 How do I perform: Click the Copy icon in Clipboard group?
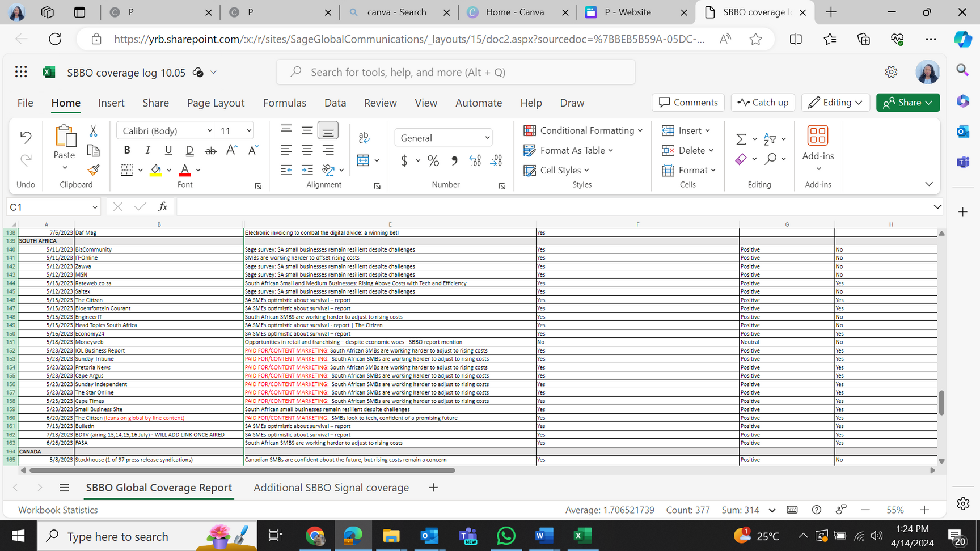coord(94,150)
